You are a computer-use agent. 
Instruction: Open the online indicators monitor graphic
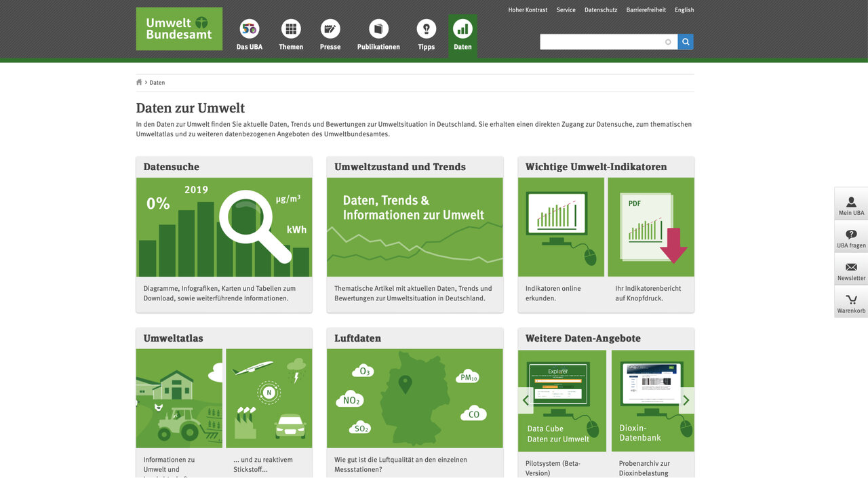point(561,227)
